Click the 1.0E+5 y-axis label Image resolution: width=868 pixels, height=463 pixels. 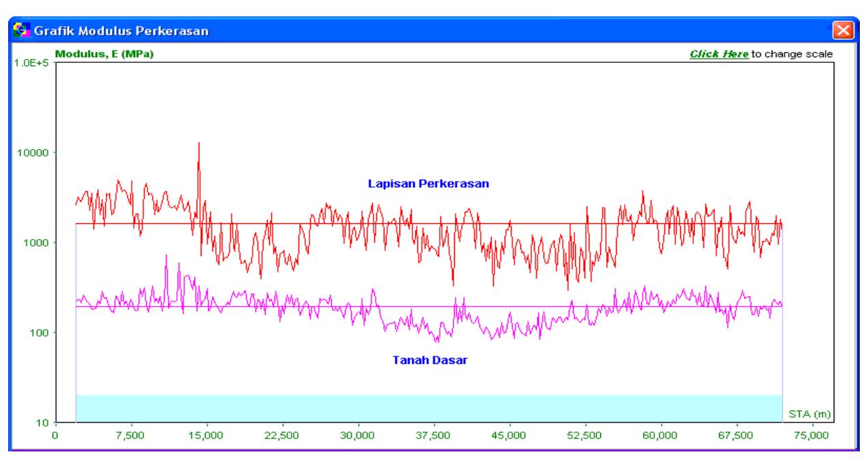[27, 64]
